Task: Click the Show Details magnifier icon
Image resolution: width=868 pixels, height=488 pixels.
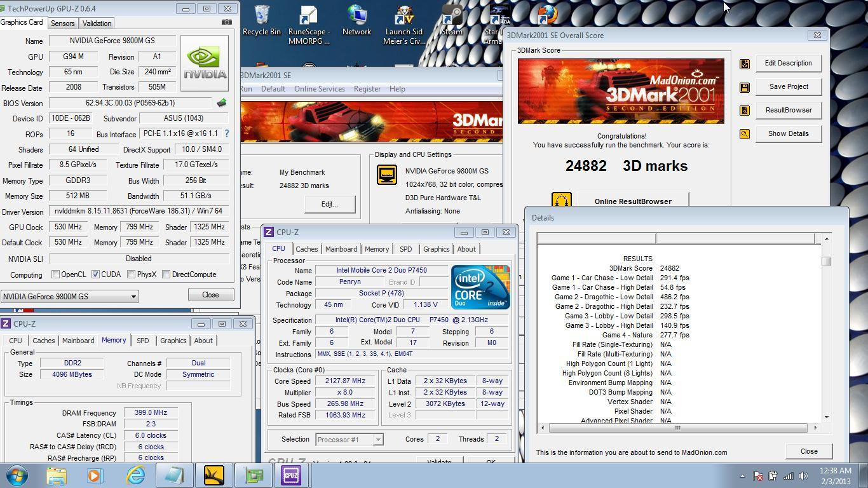Action: 745,134
